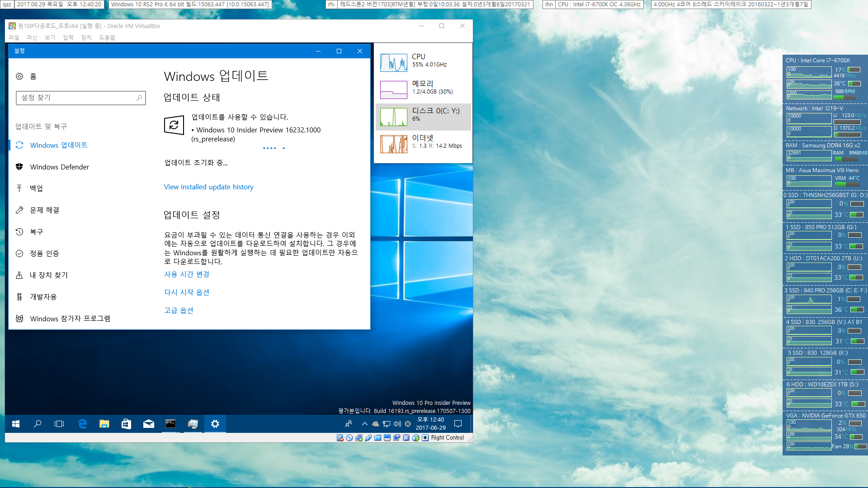Open the VirtualBox 보기 menu
Screen dimensions: 868x488
click(50, 38)
